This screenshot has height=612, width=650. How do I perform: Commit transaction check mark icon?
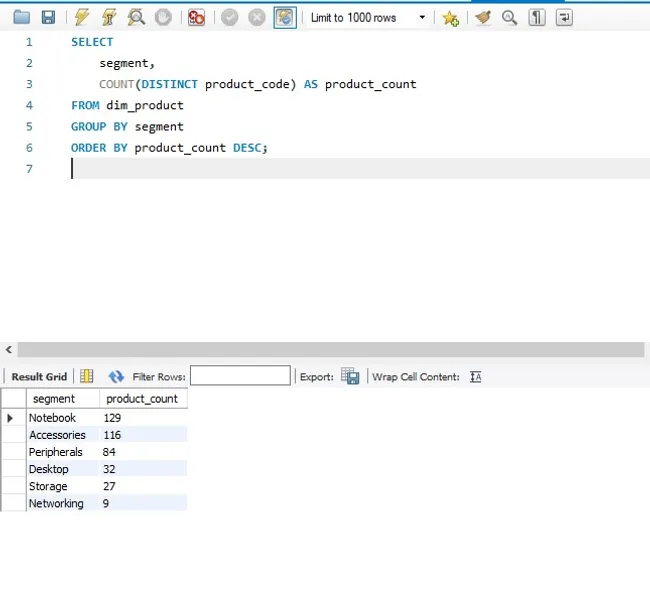click(230, 17)
